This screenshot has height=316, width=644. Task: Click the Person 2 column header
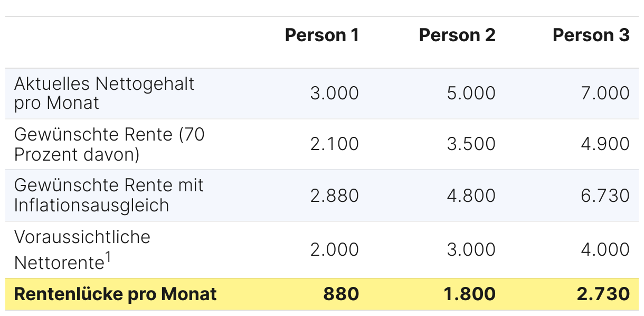point(457,35)
